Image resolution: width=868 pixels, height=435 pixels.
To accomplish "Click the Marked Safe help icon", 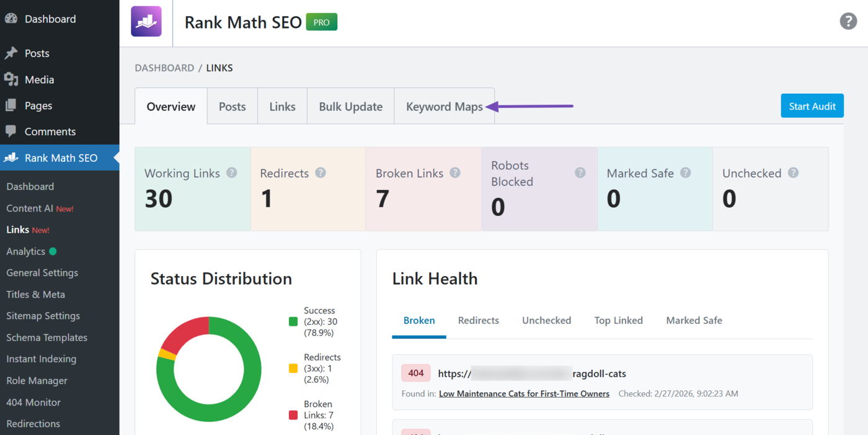I will pyautogui.click(x=685, y=173).
